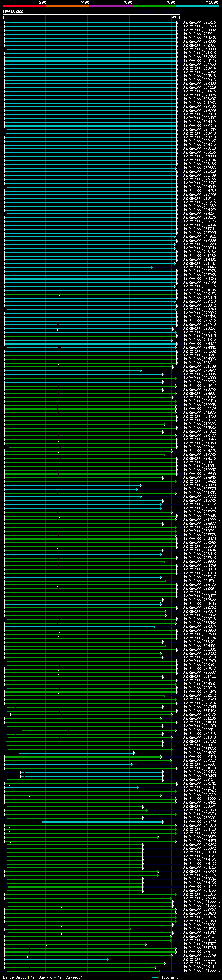This screenshot has width=222, height=980.
Task: Select UniRef100_A5ARF0 hit name
Action: (x=199, y=137)
